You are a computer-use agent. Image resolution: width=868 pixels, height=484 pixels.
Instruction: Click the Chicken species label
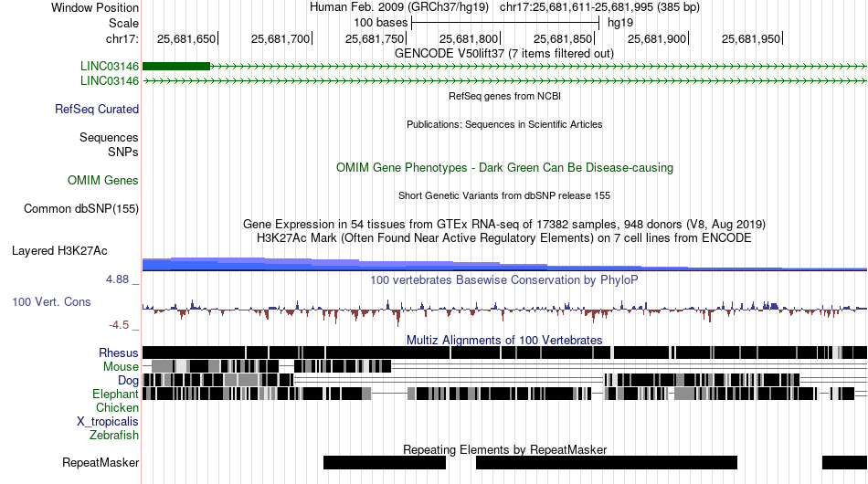[x=117, y=407]
